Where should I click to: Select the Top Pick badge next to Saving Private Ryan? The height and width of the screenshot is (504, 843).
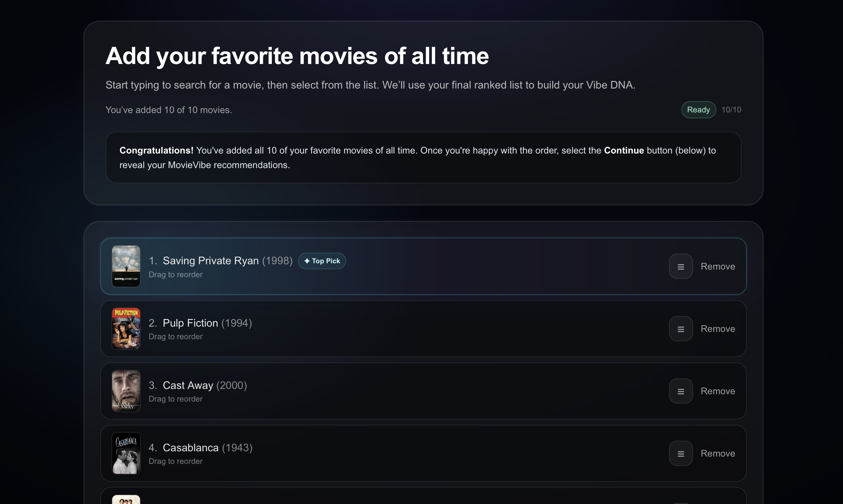click(x=322, y=261)
